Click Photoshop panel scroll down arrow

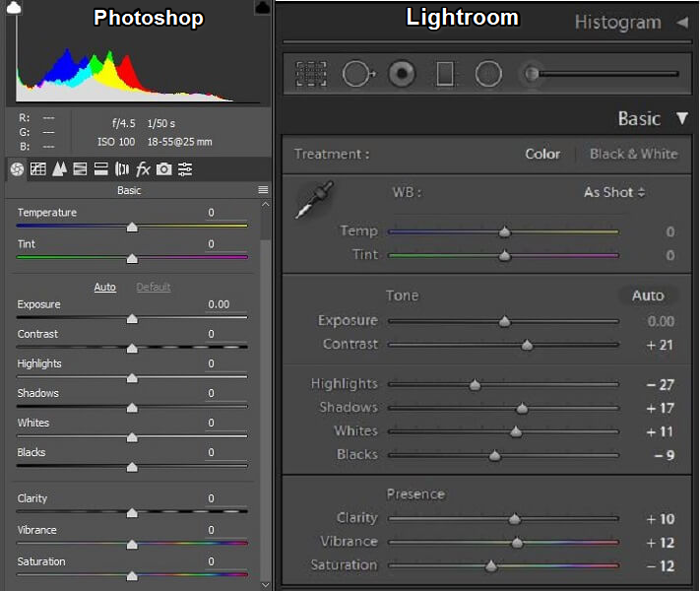click(x=266, y=585)
